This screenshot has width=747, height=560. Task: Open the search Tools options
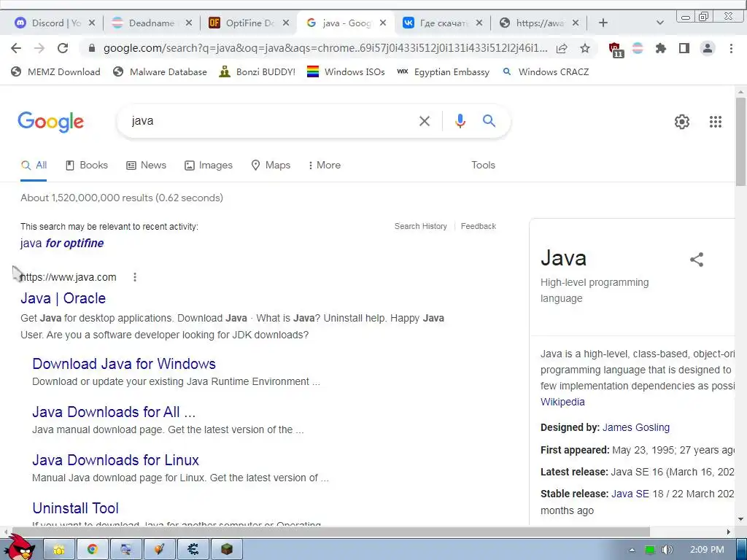coord(483,166)
